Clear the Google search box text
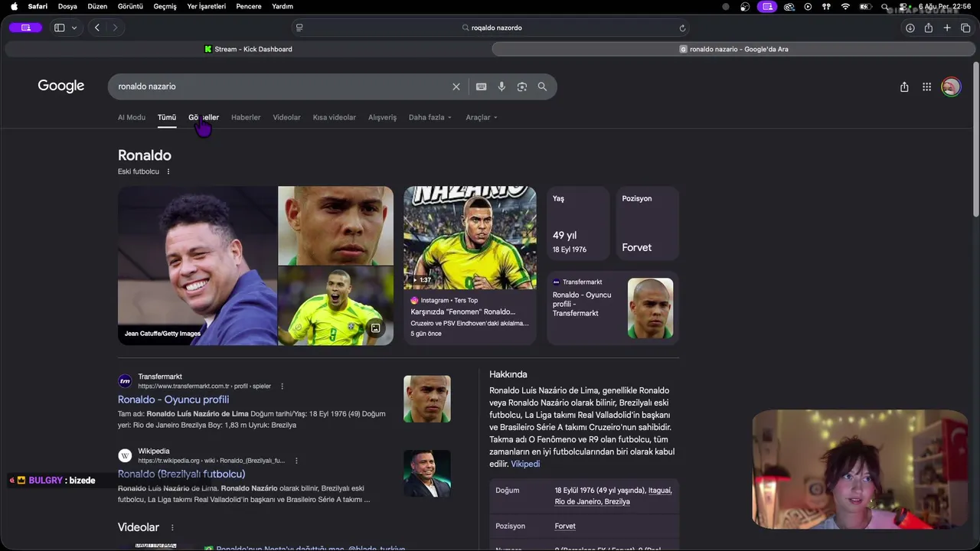 456,86
